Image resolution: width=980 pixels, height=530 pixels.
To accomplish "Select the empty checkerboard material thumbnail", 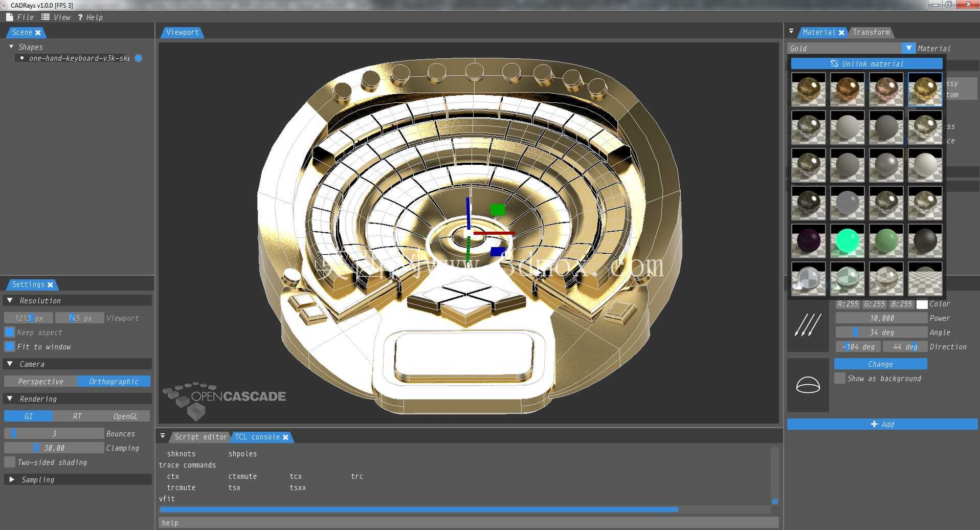I will point(925,279).
